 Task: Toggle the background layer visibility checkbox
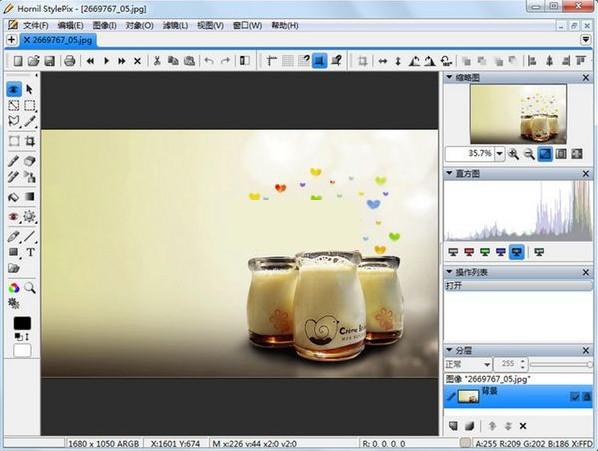point(575,396)
